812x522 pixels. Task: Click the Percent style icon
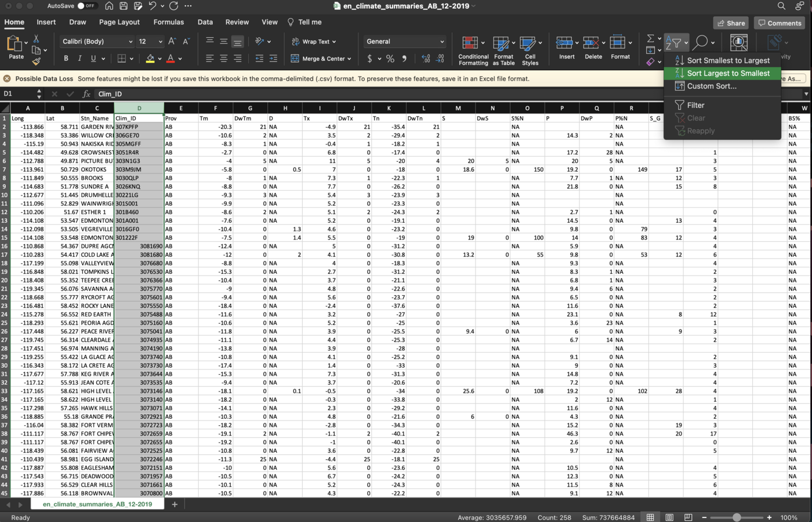[390, 58]
